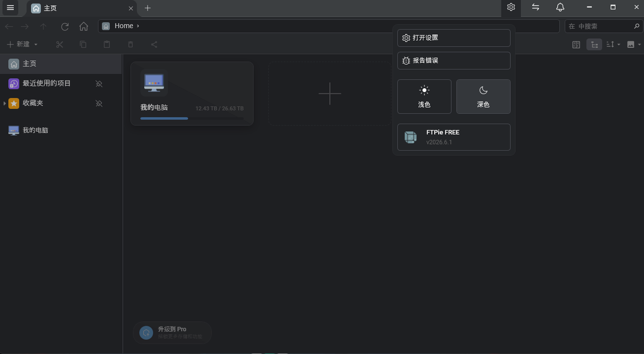Navigate up one folder level
Screen dimensions: 644x354
coord(43,26)
